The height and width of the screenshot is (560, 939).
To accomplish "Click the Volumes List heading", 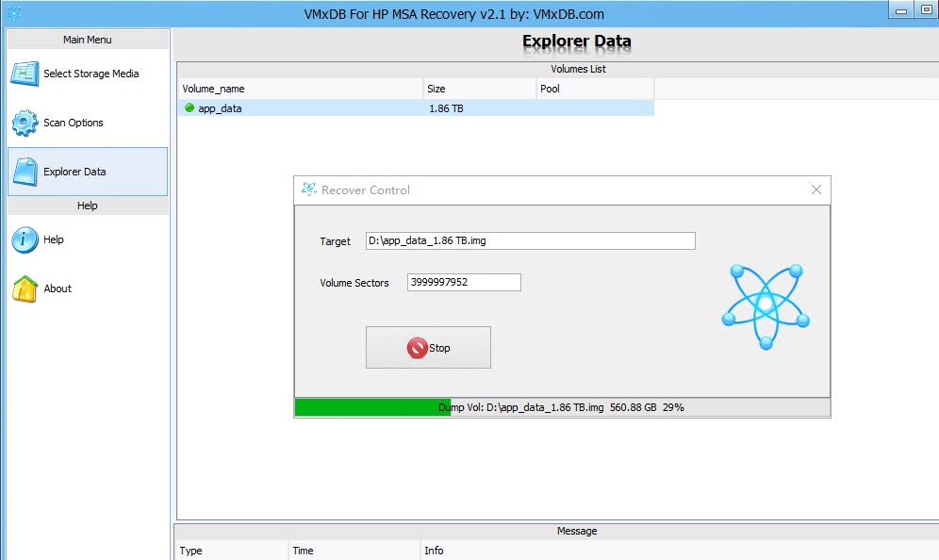I will point(578,69).
